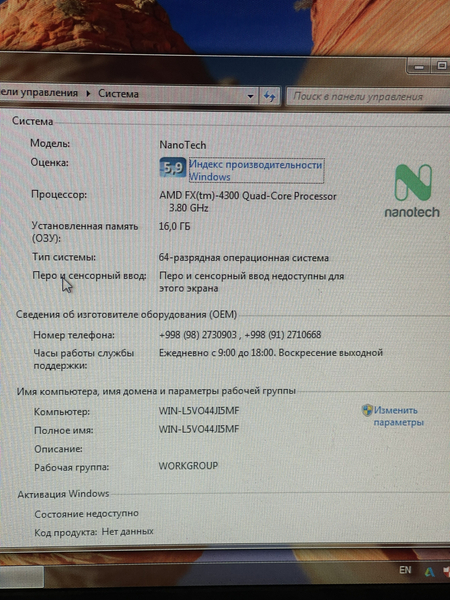Click the shield icon beside Изменить параметры

(x=367, y=410)
